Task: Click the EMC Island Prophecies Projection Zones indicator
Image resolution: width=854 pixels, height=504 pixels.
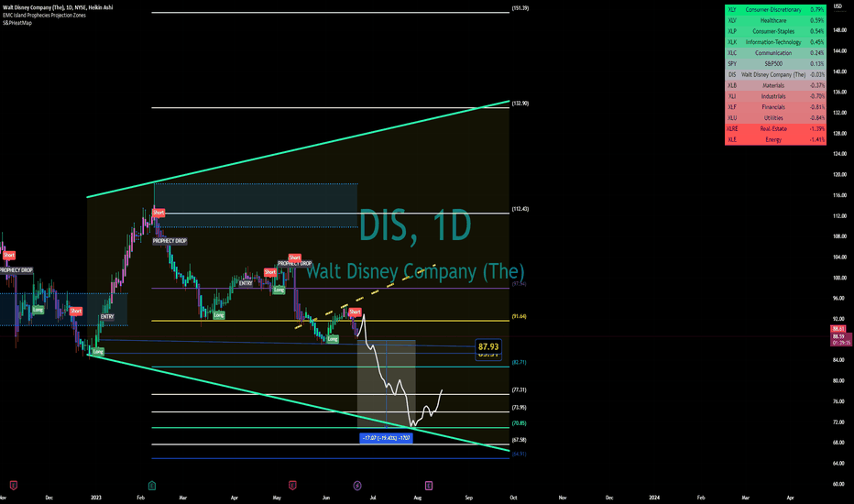Action: coord(44,16)
